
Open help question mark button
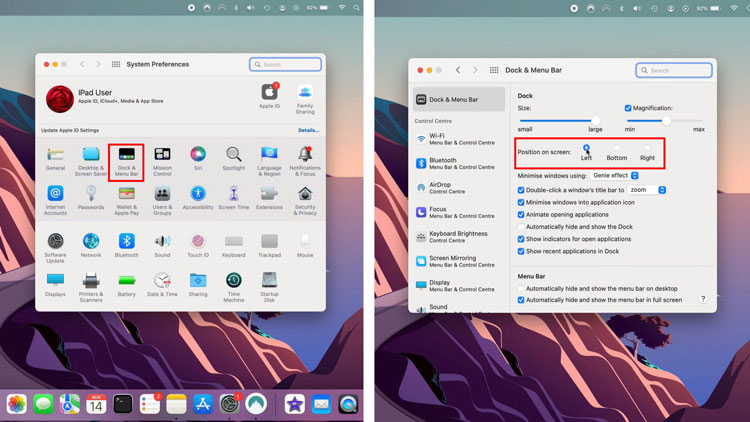(703, 299)
